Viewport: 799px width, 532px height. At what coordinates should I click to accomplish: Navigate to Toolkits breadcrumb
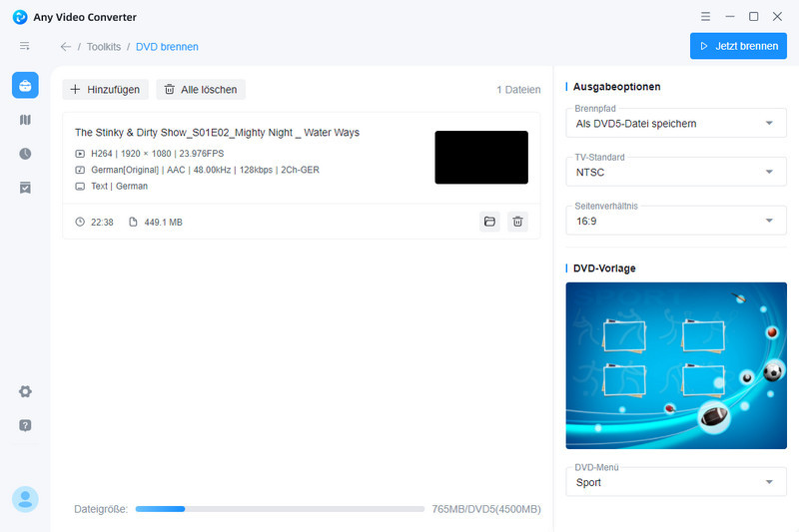(104, 47)
